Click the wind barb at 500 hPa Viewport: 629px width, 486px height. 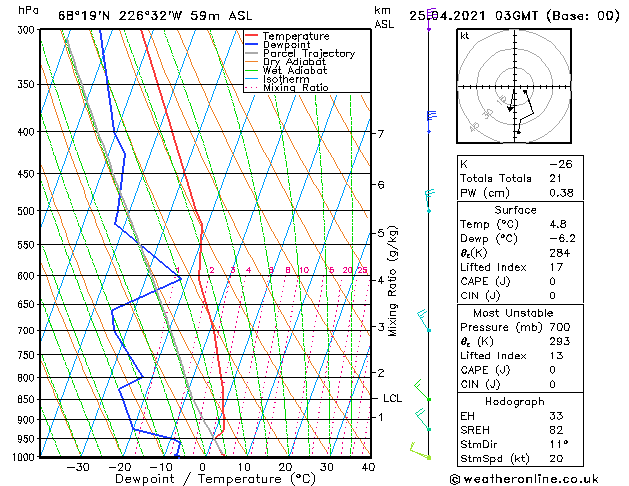[x=429, y=200]
